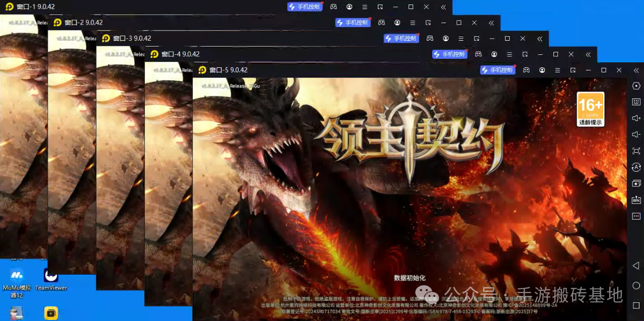Select the virtual keyboard icon in right sidebar
Image resolution: width=644 pixels, height=321 pixels.
(636, 101)
